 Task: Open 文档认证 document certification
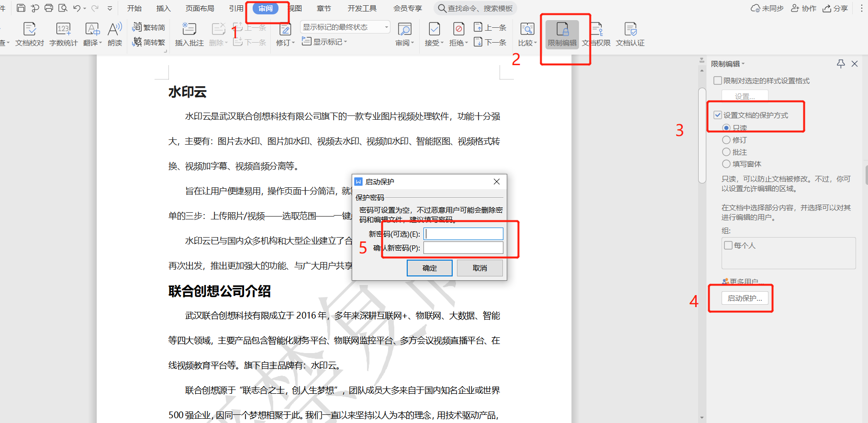pos(630,34)
